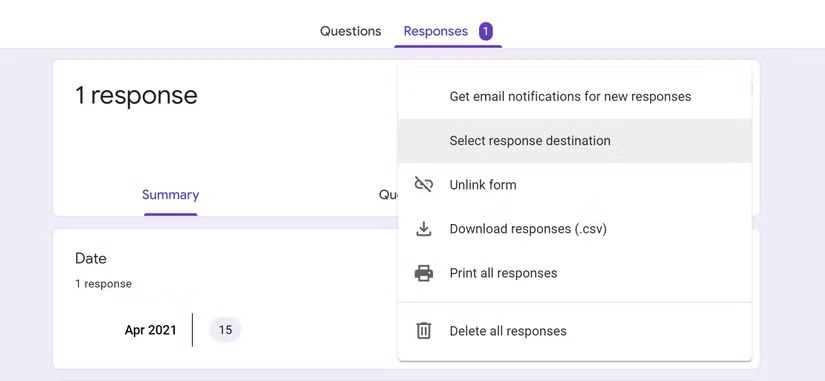This screenshot has width=825, height=381.
Task: Select the Summary sub-tab
Action: tap(170, 195)
